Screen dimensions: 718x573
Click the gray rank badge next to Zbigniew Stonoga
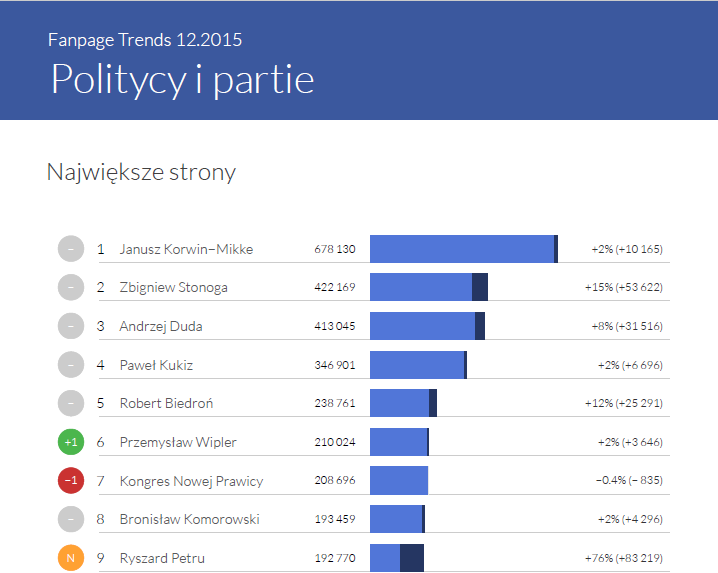pyautogui.click(x=71, y=288)
